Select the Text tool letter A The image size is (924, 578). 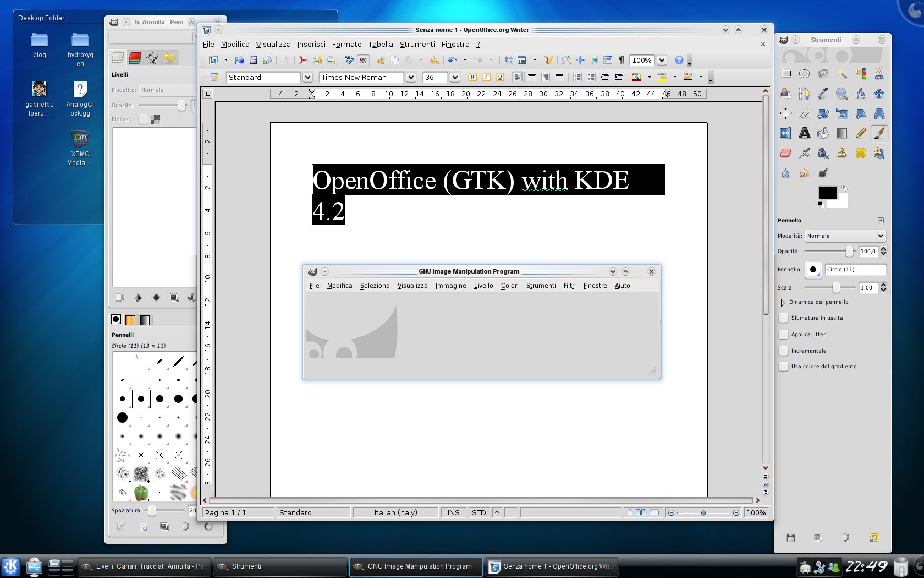click(x=804, y=133)
